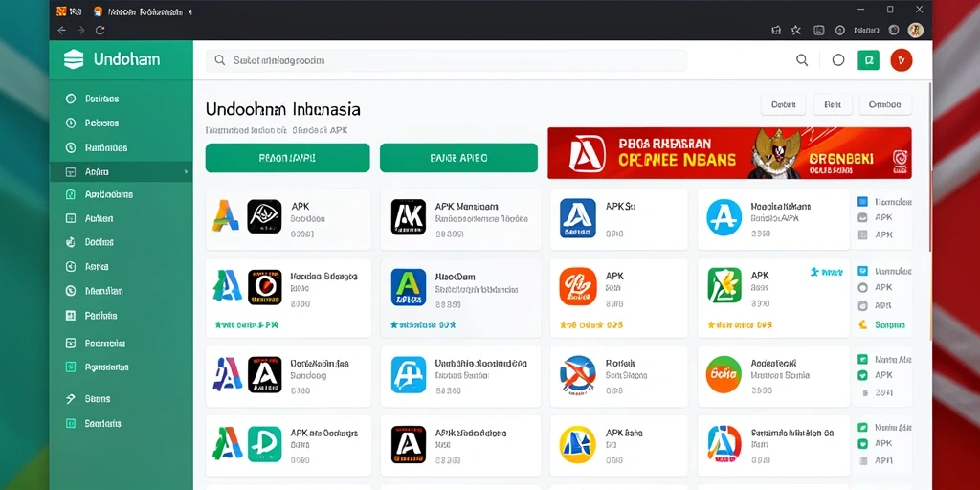Click the rainbow A logo in first card
The image size is (980, 490).
coord(226,217)
